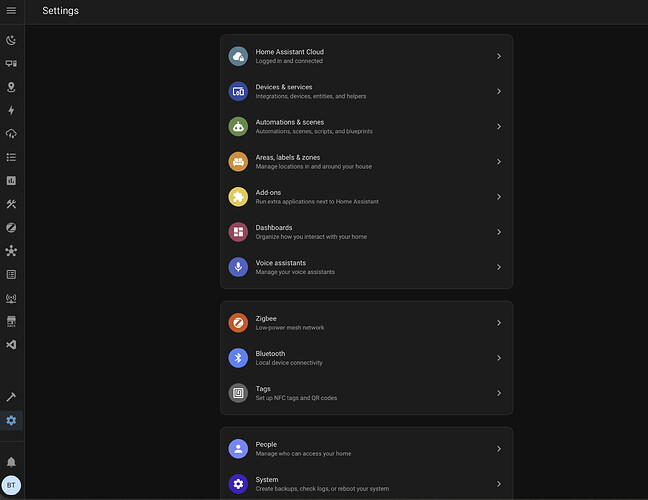Click the Add-ons puzzle piece icon

click(238, 197)
